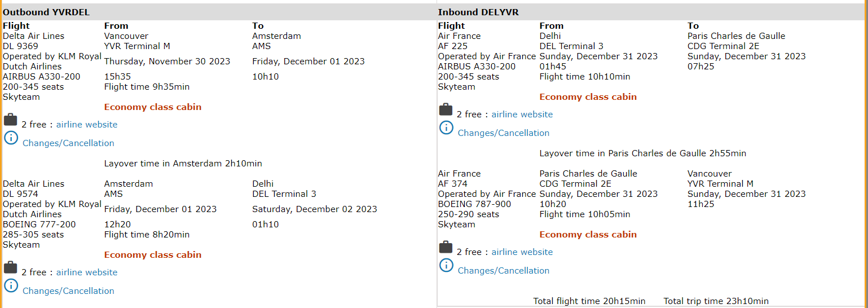Click baggage icon for Paris–Vancouver flight AF 374
868x308 pixels.
(x=446, y=247)
